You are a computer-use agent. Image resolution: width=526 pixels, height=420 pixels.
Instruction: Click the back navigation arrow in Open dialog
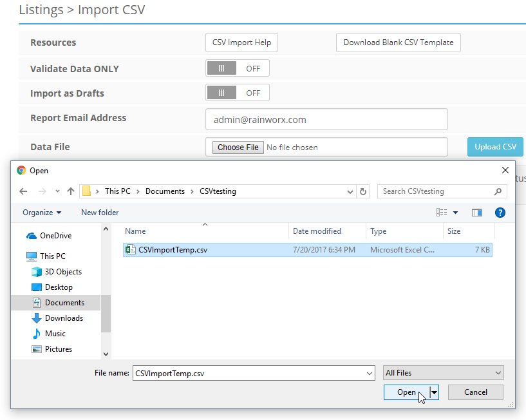point(24,191)
